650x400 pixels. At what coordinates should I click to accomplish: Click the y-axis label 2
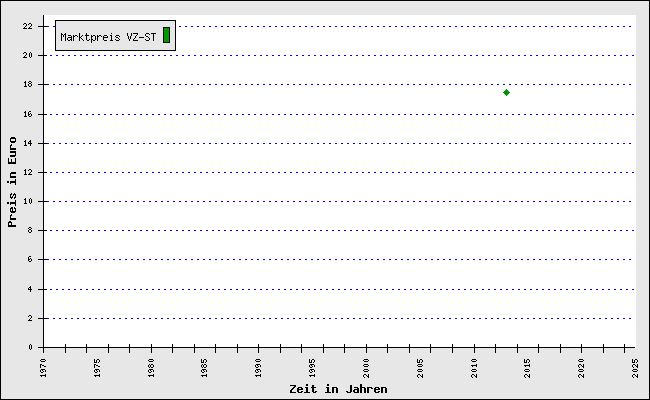coord(30,318)
